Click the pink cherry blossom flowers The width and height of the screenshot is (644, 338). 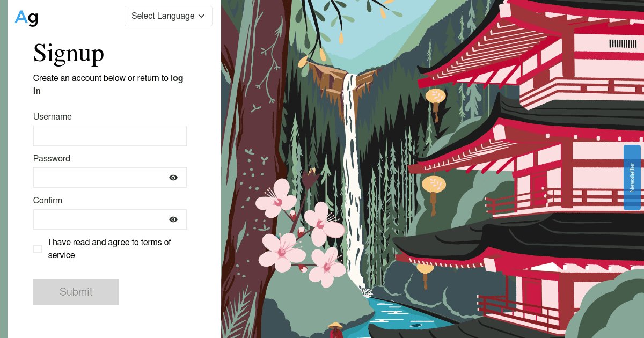302,231
